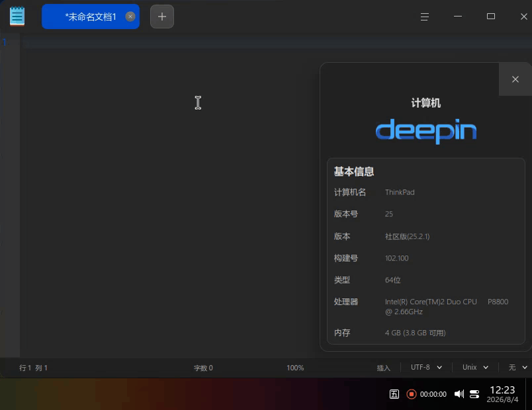The height and width of the screenshot is (410, 532).
Task: Click the 100% zoom level indicator
Action: tap(295, 368)
